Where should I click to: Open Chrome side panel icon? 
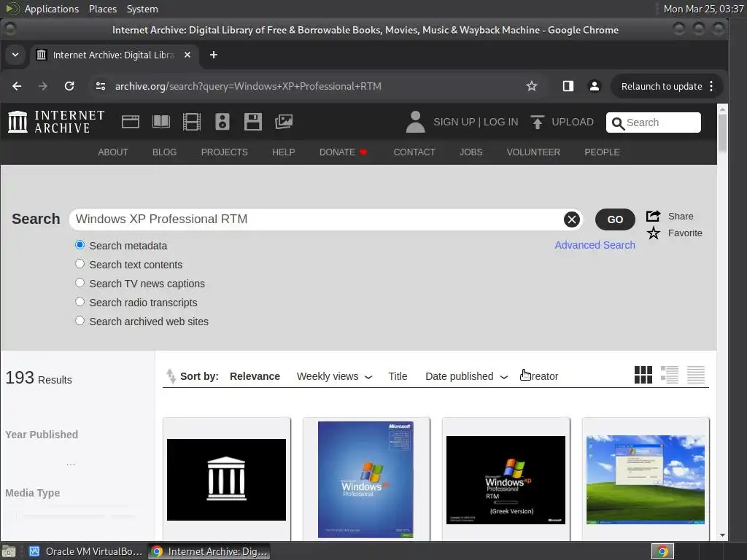(x=568, y=86)
